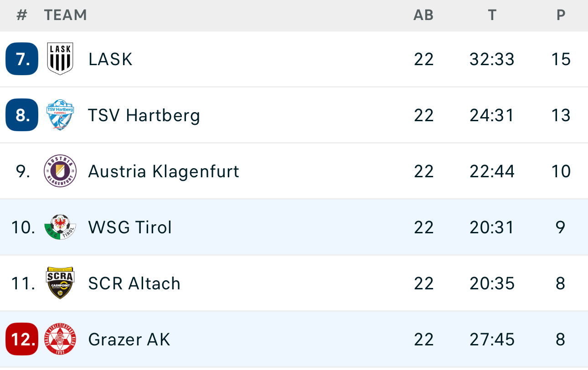Screen dimensions: 588x370
Task: Click the WSG Tirol football logo
Action: [x=60, y=227]
